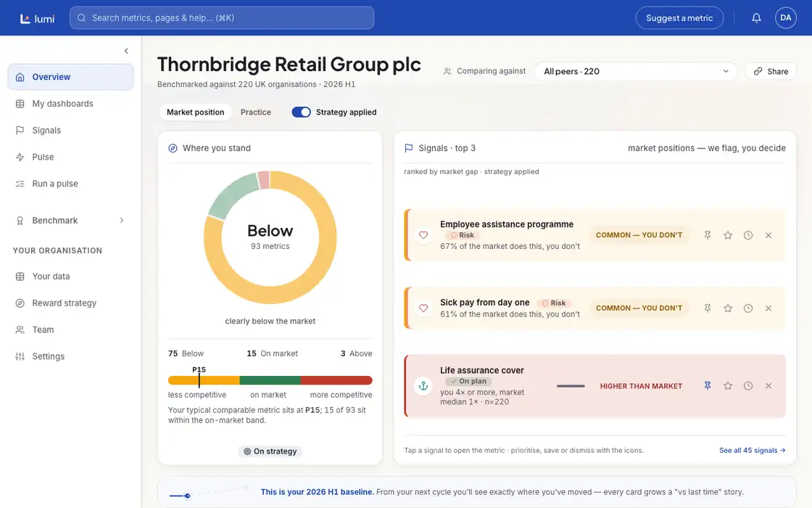Toggle Strategy applied switch
This screenshot has height=508, width=812.
301,112
